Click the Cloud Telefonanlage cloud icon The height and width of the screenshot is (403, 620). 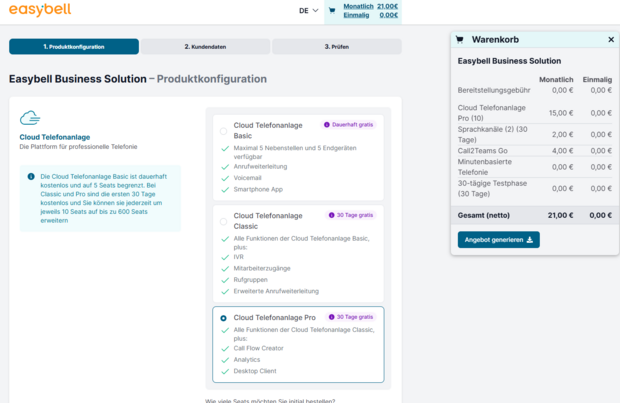[x=30, y=118]
